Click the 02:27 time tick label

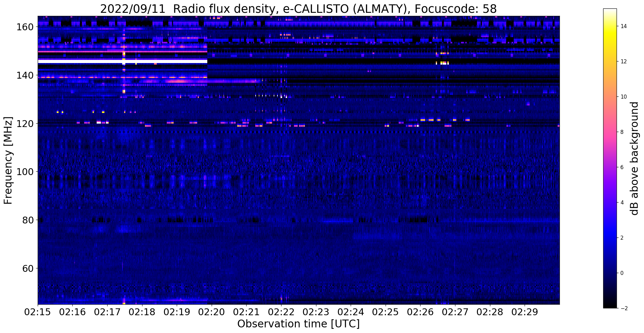tap(455, 312)
